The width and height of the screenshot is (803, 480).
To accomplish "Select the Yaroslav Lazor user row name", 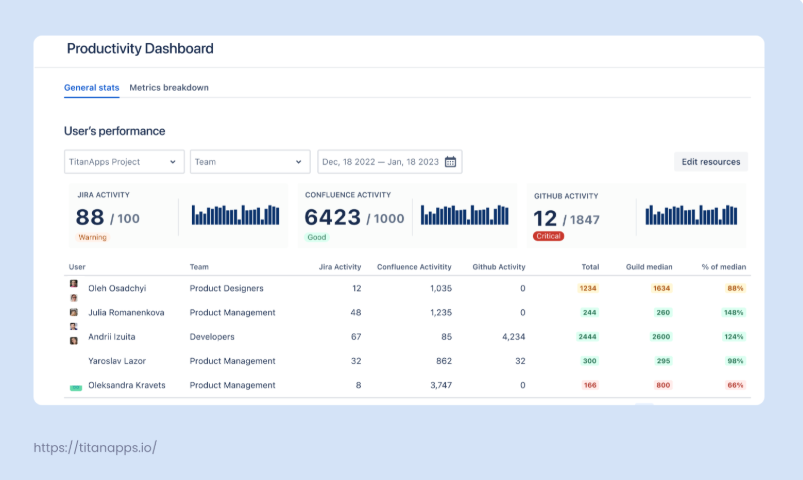I will coord(118,361).
